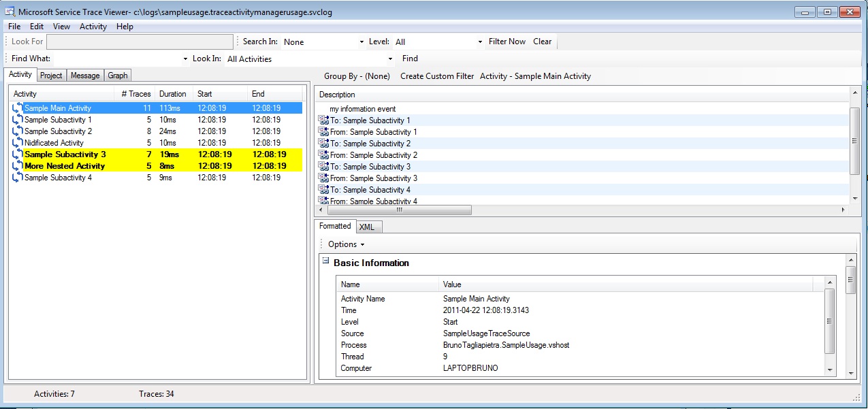
Task: Open the Search In dropdown
Action: pyautogui.click(x=361, y=42)
